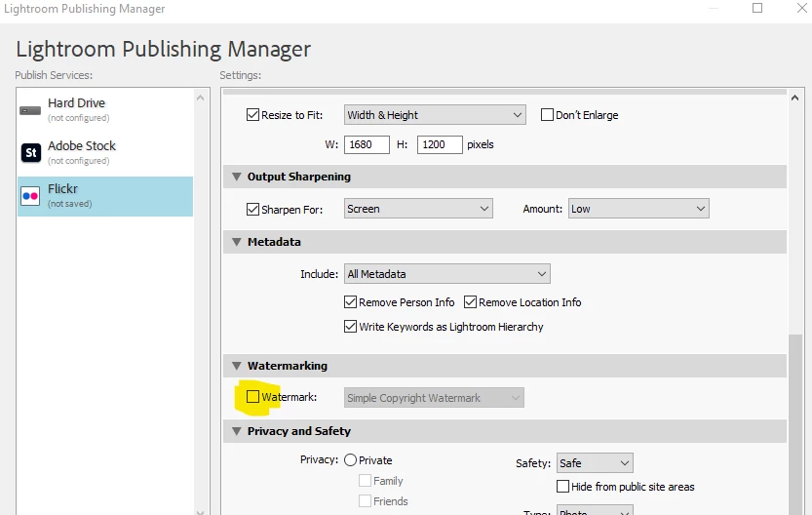Viewport: 812px width, 515px height.
Task: Click the Flickr dots icon
Action: [30, 196]
